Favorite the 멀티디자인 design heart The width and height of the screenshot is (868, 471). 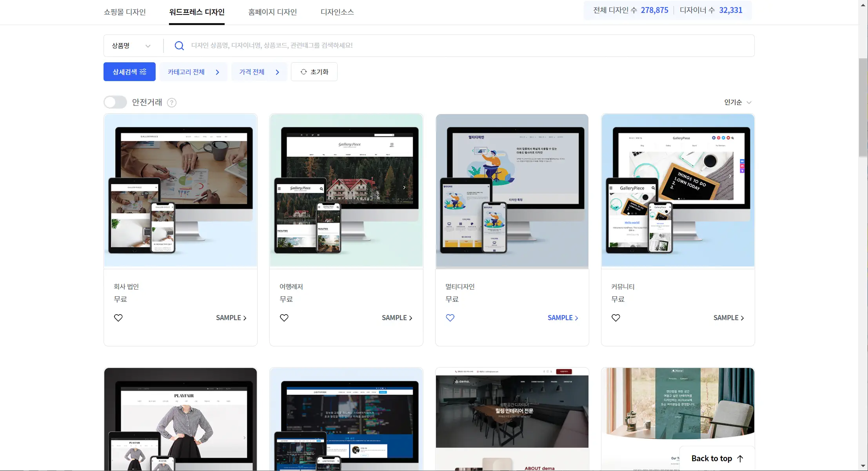tap(450, 318)
